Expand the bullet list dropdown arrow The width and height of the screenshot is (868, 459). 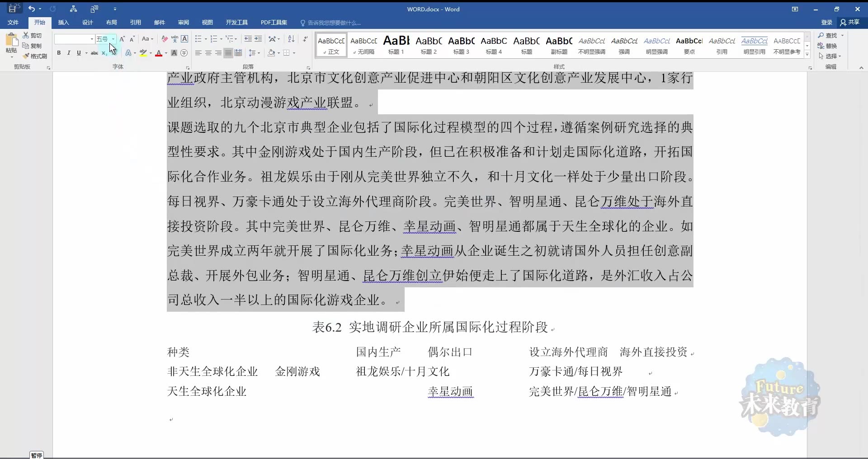(206, 39)
